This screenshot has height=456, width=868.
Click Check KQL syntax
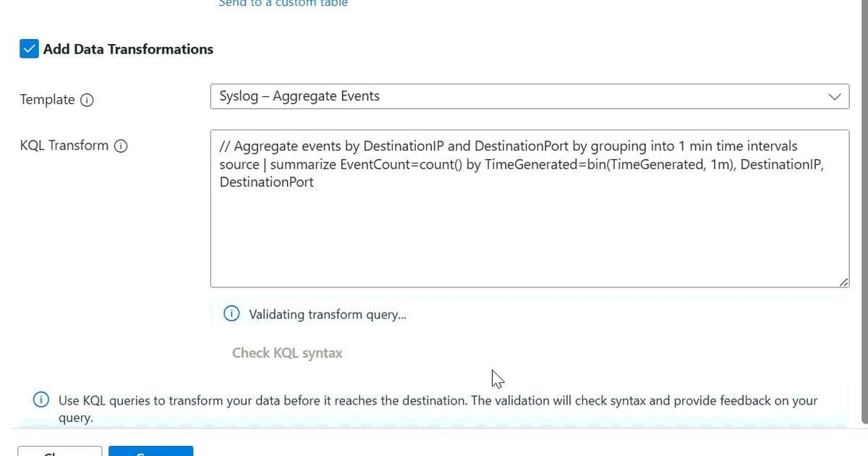286,352
